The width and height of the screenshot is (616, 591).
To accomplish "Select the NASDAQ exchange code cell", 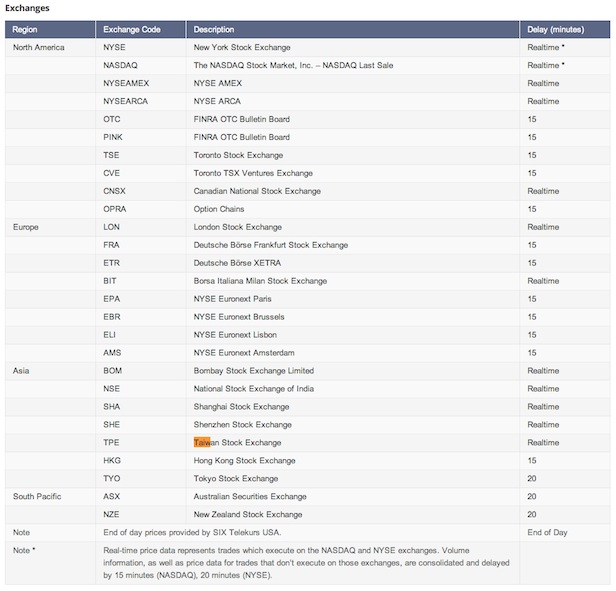I will click(120, 65).
